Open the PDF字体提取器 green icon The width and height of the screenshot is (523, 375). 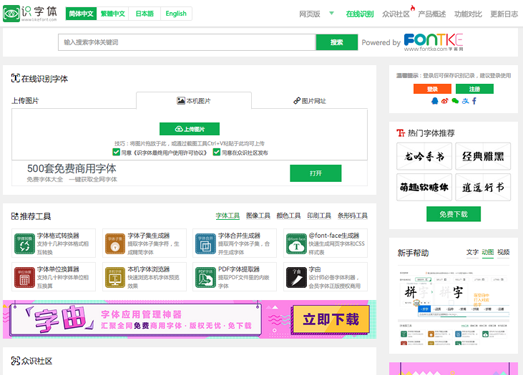pyautogui.click(x=205, y=277)
